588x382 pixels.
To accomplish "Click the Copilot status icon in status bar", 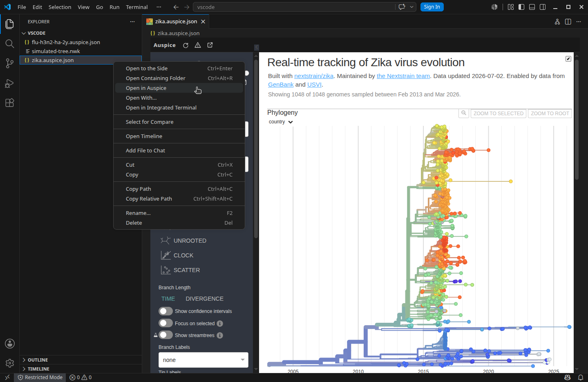I will [568, 378].
